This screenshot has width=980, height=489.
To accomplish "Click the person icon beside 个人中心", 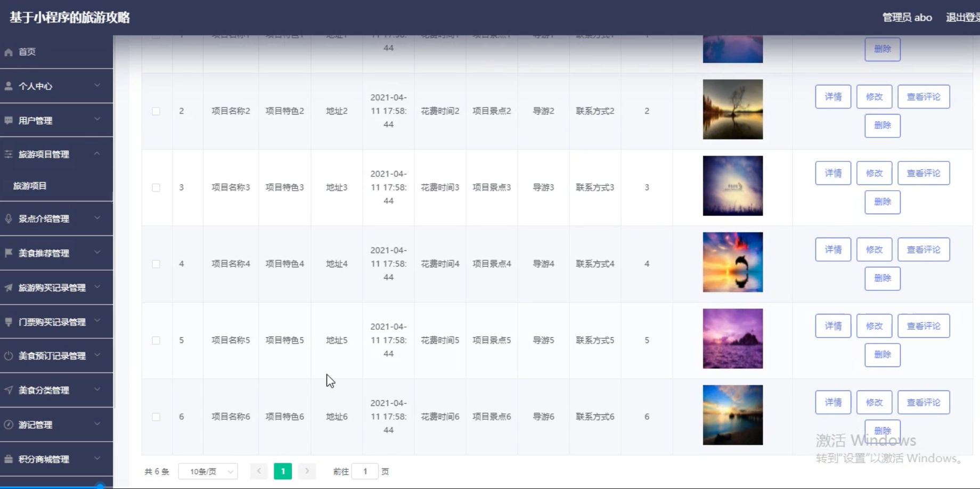I will coord(9,86).
